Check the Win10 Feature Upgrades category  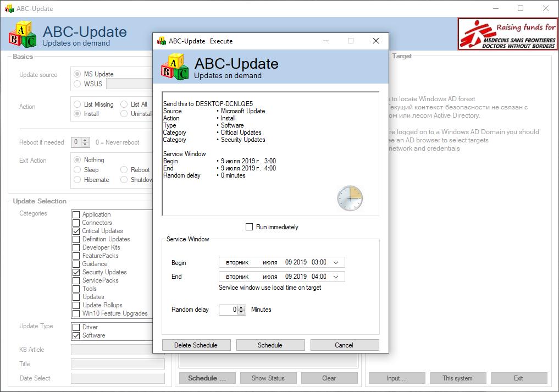click(x=76, y=313)
